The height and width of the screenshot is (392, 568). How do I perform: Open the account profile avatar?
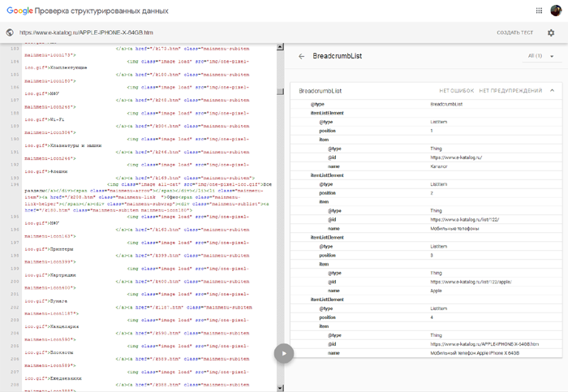(x=556, y=11)
